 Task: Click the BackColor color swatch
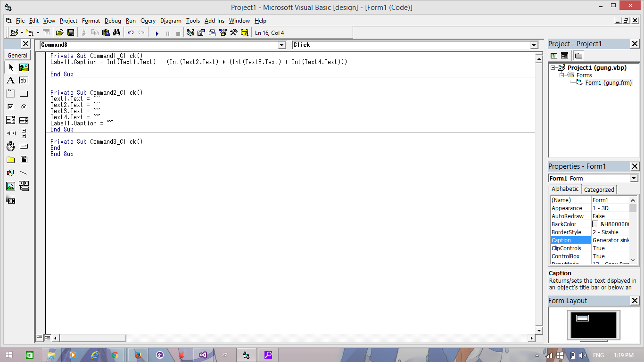(595, 224)
